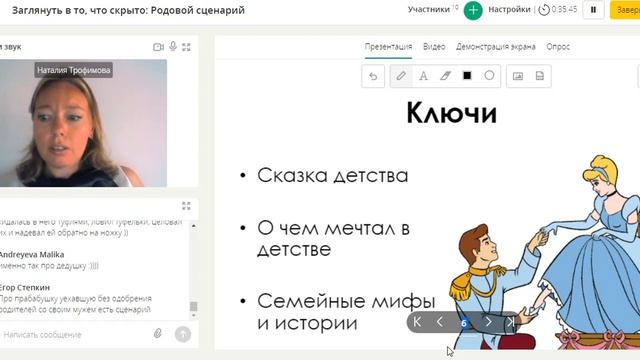640x360 pixels.
Task: Jump to last slide
Action: coord(510,322)
